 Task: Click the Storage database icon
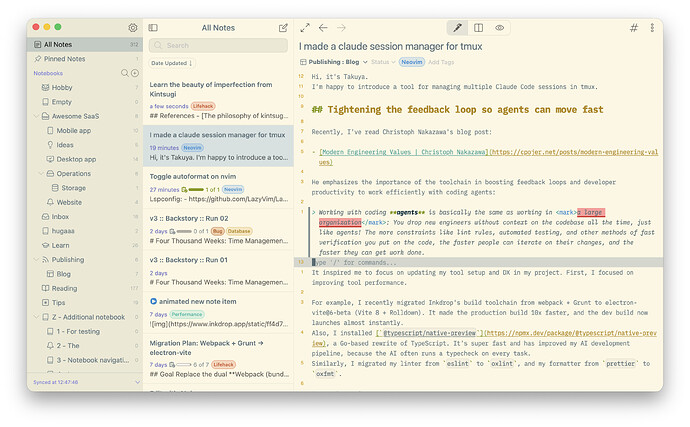point(55,188)
